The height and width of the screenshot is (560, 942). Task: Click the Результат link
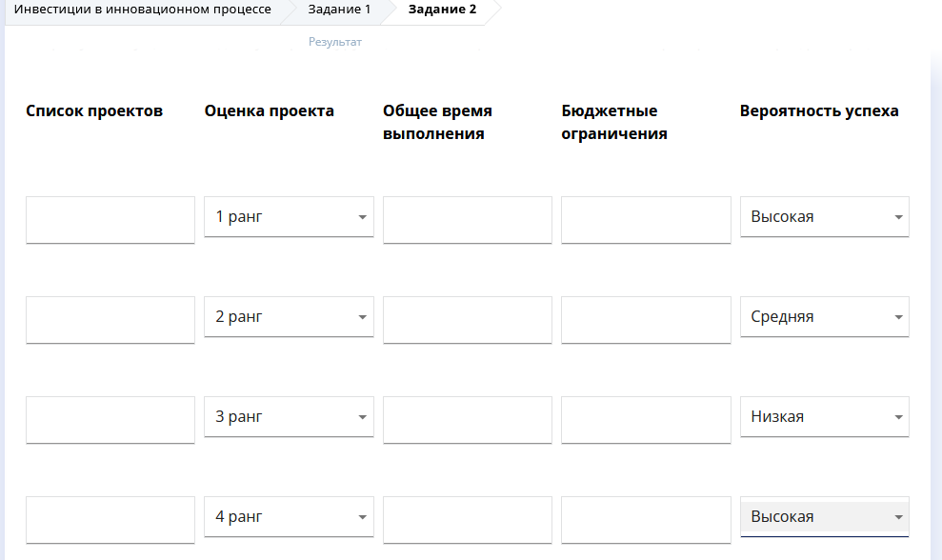click(x=335, y=42)
